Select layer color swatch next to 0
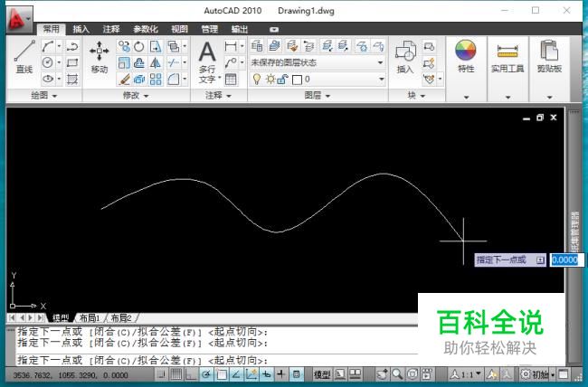This screenshot has width=588, height=387. click(297, 80)
